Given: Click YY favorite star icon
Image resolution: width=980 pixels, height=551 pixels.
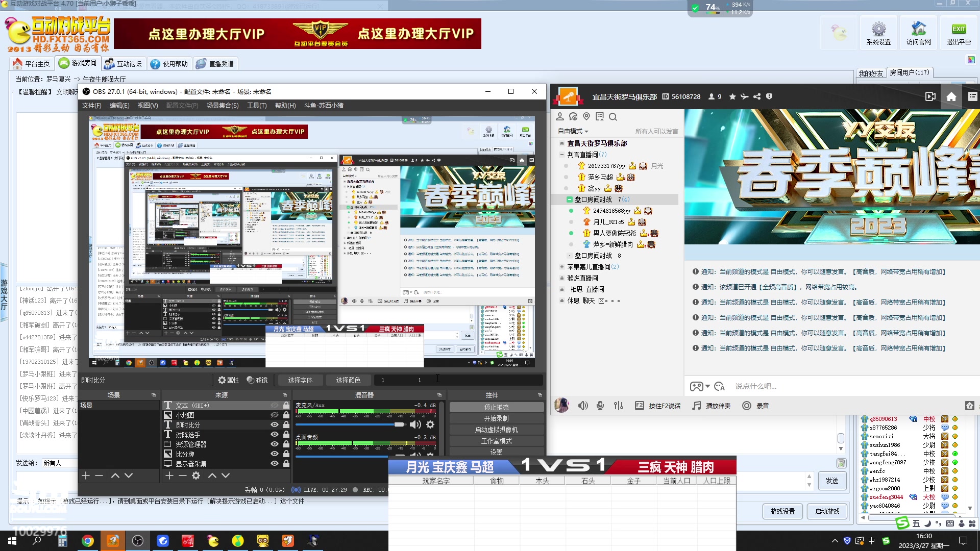Looking at the screenshot, I should coord(732,96).
